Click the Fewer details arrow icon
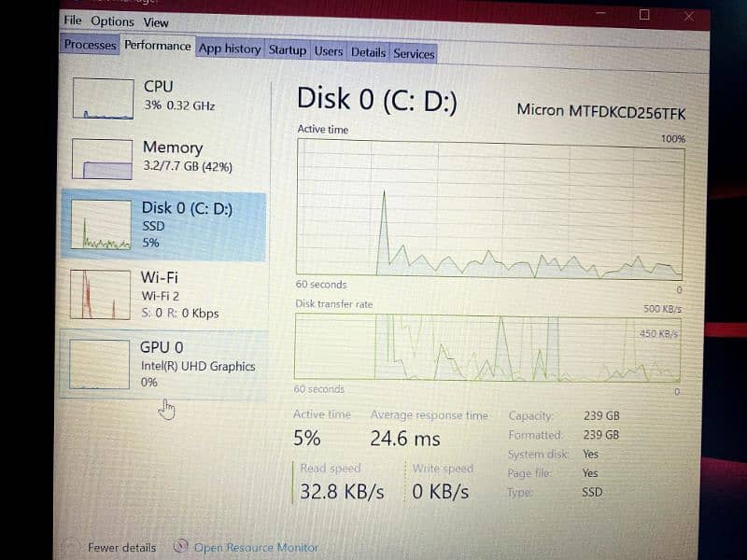747x560 pixels. (72, 547)
